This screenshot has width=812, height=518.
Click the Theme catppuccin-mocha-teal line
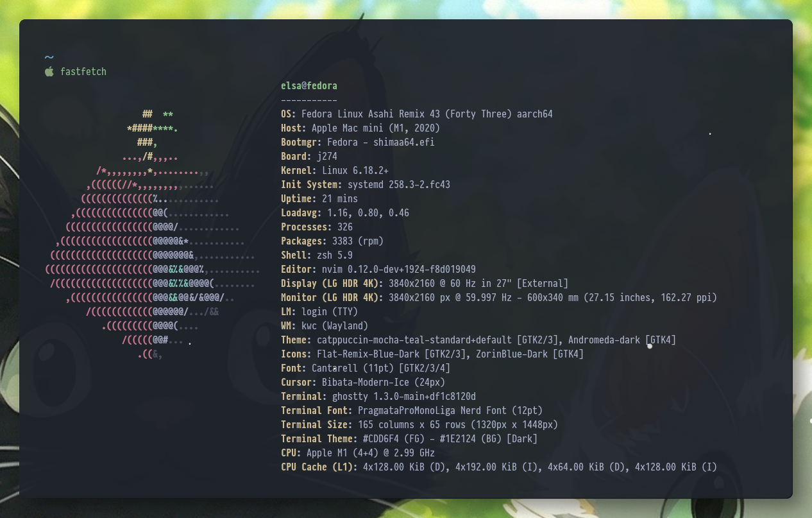coord(478,340)
